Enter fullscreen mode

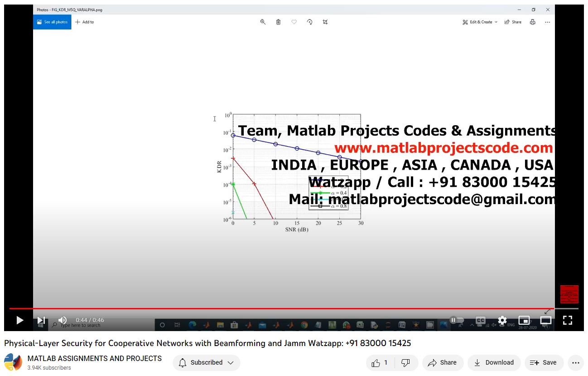(x=568, y=320)
